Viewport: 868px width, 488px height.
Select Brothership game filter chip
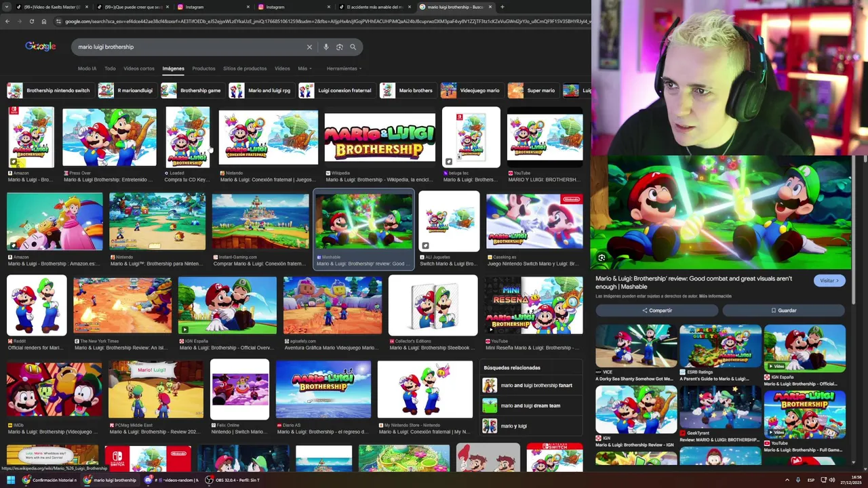(x=192, y=90)
